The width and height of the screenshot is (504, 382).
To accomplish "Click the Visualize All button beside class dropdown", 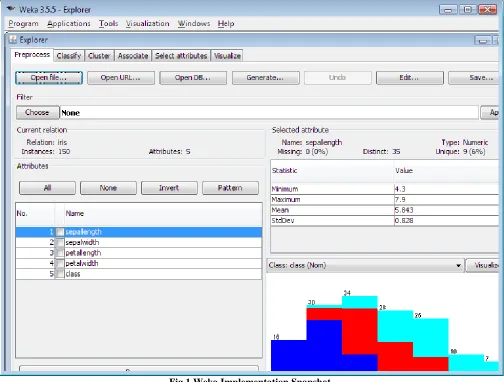I will pos(483,266).
